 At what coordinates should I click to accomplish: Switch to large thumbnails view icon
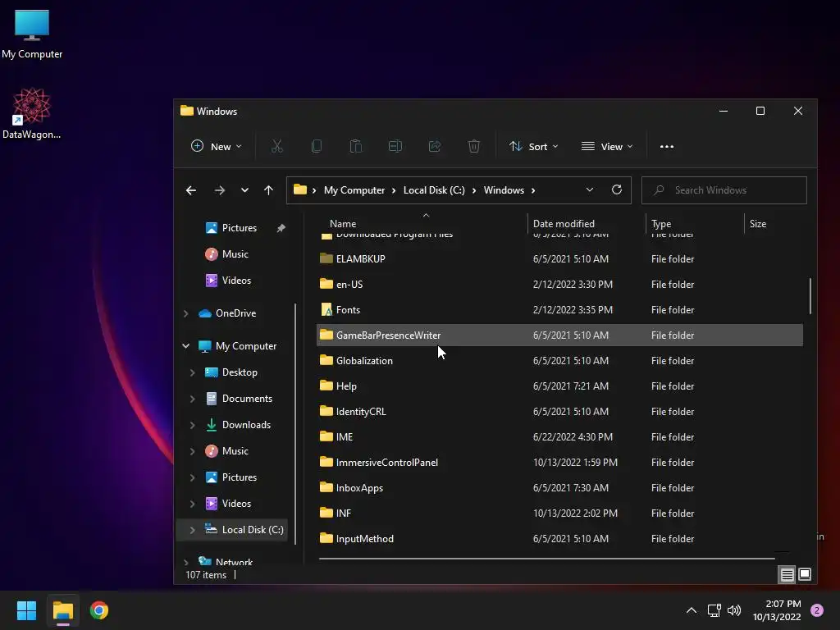(x=805, y=574)
